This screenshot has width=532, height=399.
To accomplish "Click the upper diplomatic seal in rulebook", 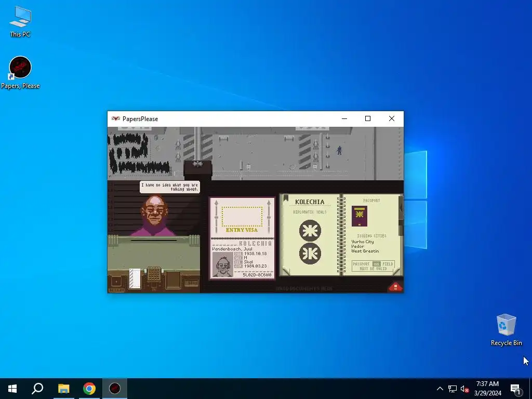I will pos(310,231).
